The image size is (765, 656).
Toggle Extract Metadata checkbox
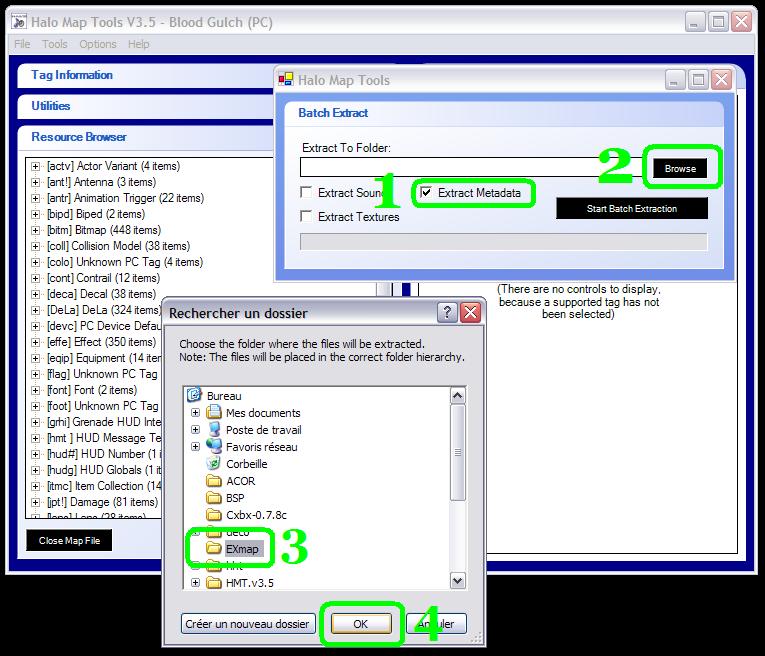[426, 192]
